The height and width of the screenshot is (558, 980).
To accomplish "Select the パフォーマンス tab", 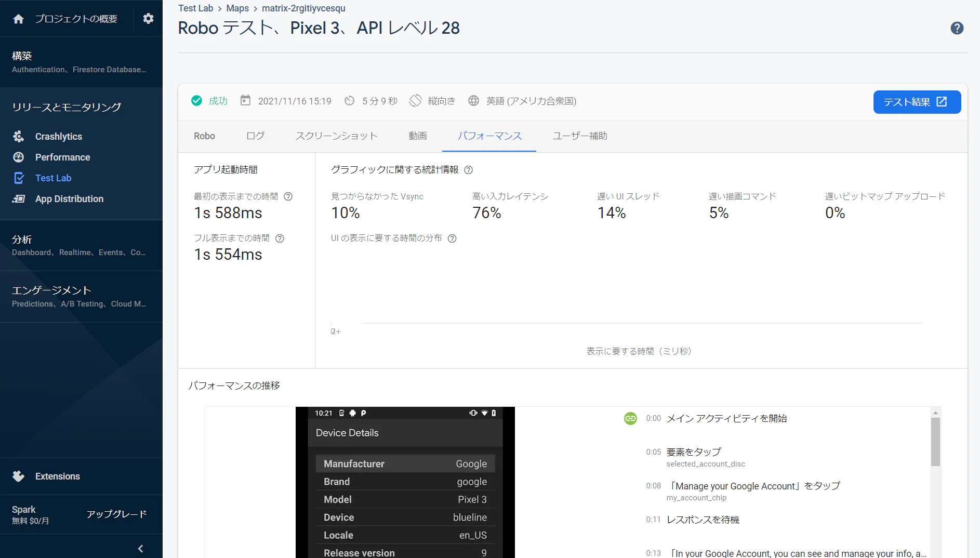I will tap(489, 136).
